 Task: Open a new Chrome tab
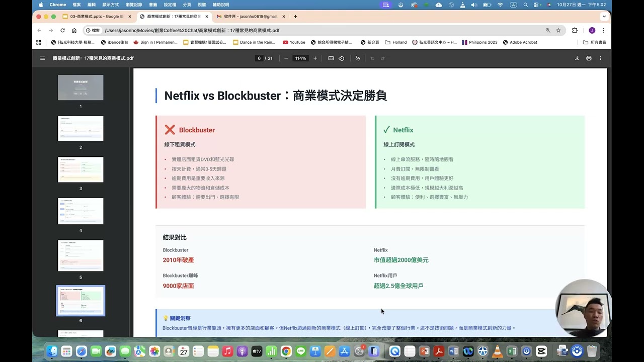[x=295, y=17]
